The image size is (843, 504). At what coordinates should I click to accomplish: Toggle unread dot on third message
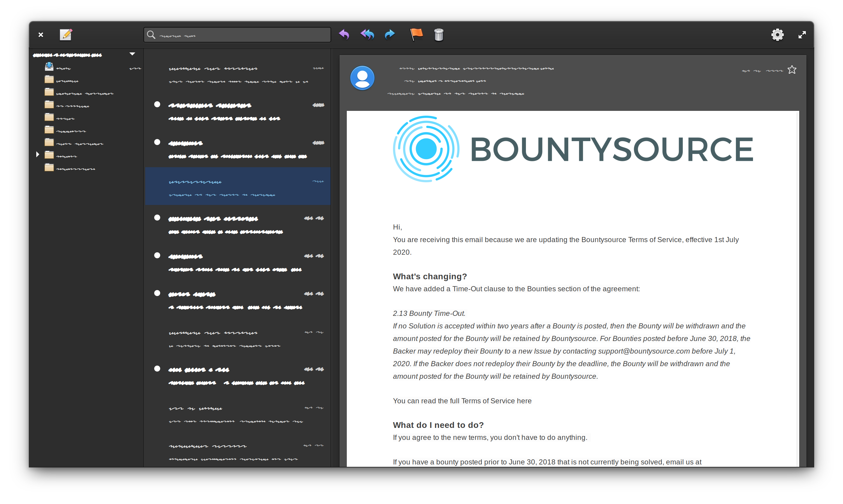[157, 142]
